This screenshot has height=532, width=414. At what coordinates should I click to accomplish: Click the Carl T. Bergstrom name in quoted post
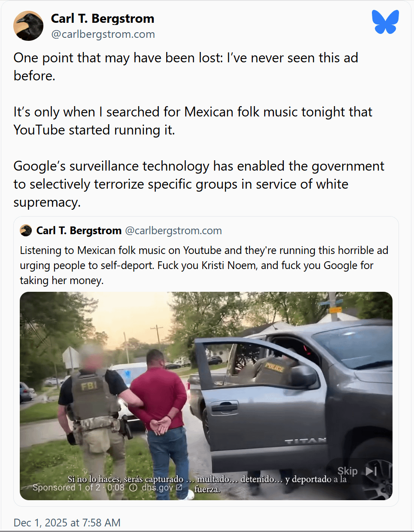[79, 231]
